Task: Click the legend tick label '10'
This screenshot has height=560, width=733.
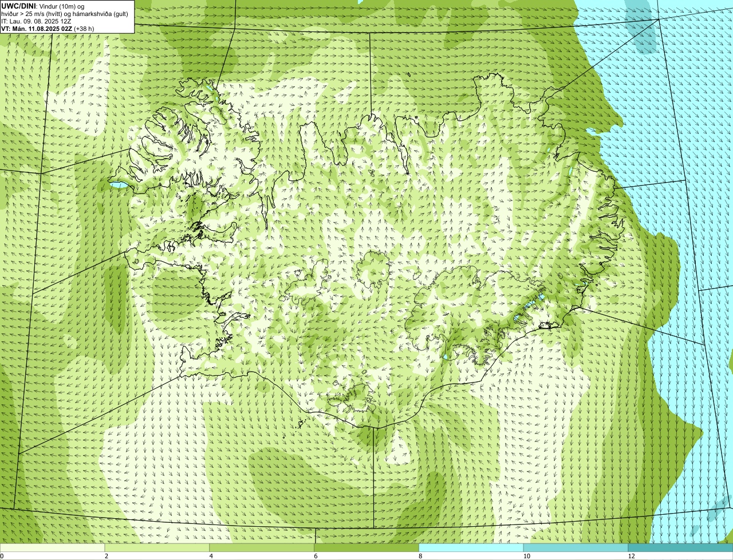Action: coord(526,556)
